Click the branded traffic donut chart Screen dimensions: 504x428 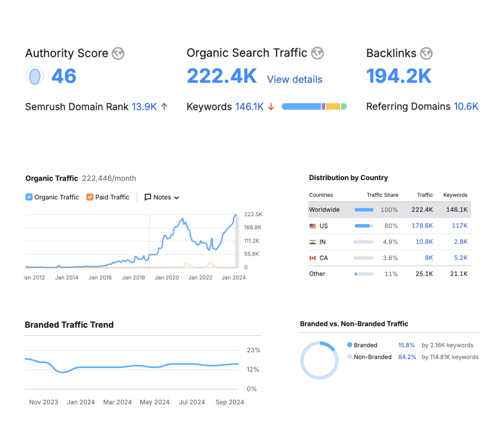pos(319,360)
